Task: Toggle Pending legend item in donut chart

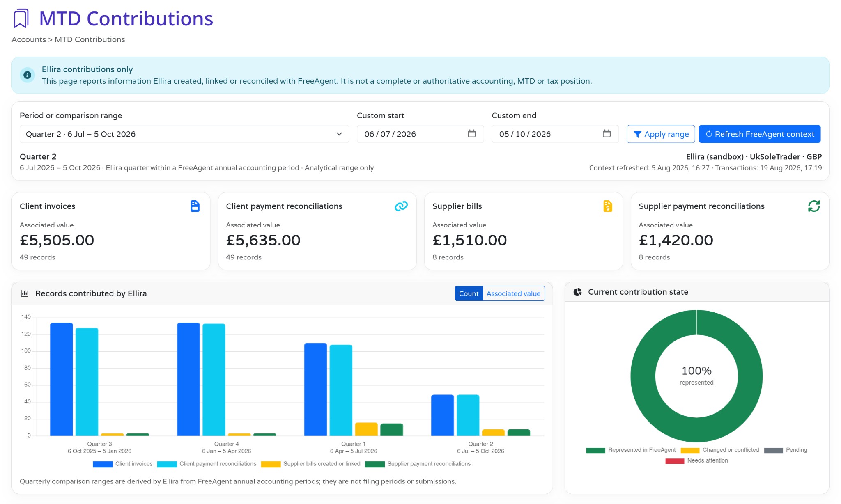Action: pyautogui.click(x=786, y=450)
